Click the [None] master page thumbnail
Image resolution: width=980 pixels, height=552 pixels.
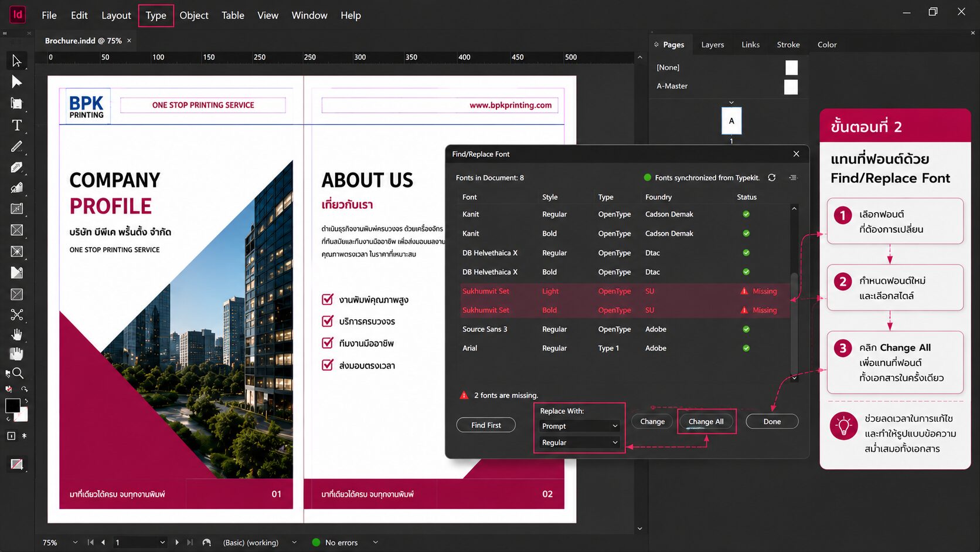[x=791, y=67]
